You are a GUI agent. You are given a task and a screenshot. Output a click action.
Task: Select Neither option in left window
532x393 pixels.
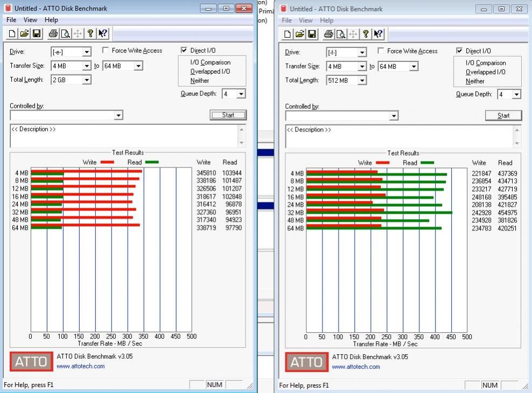click(x=199, y=81)
